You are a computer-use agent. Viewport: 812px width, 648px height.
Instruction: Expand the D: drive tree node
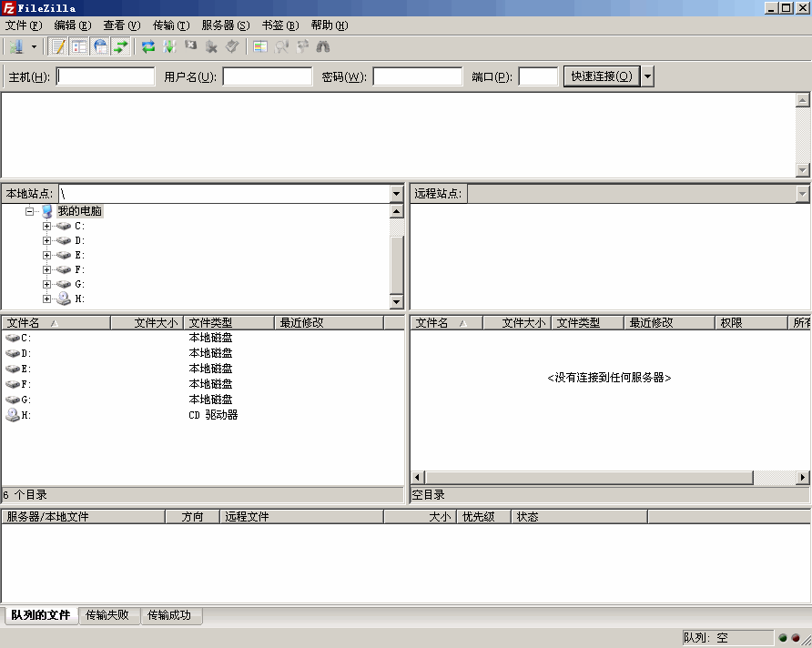(x=46, y=240)
